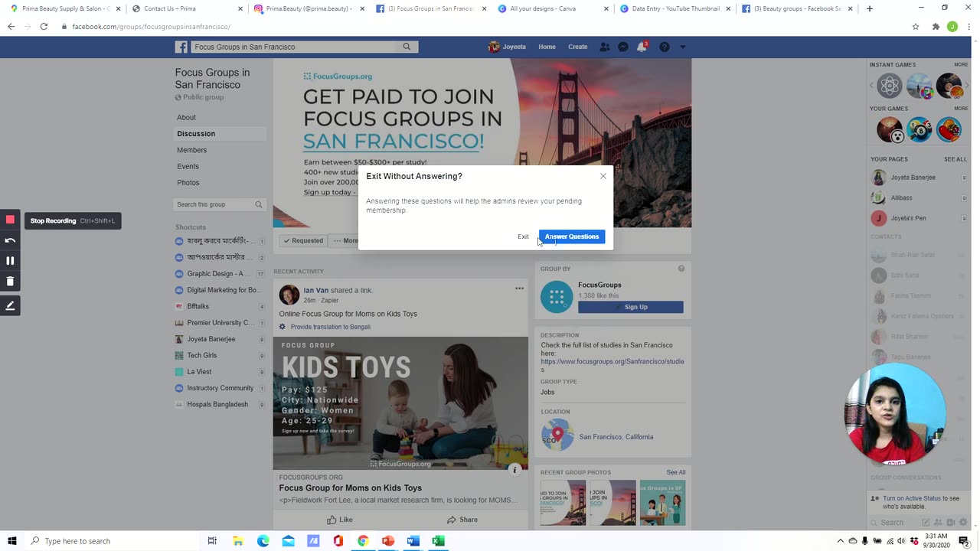Open Joyeeta profile link in header

click(x=507, y=47)
